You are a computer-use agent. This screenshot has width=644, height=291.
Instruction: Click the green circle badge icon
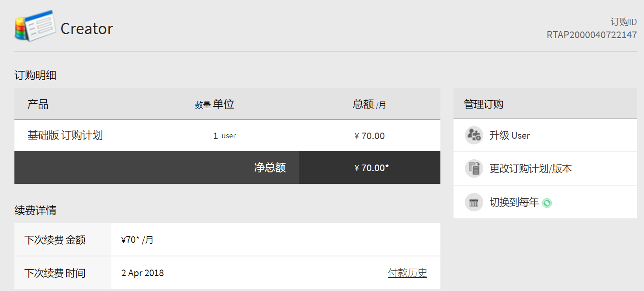547,203
